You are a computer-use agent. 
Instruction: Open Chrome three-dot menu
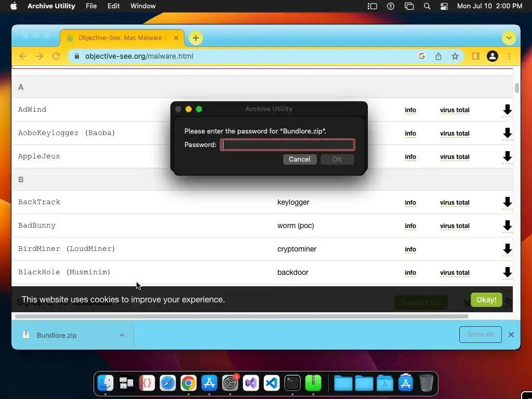509,56
